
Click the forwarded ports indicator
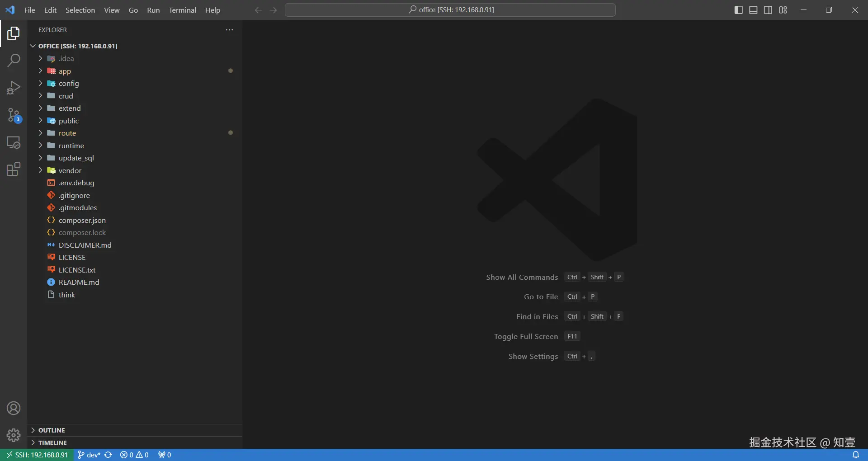[x=165, y=455]
